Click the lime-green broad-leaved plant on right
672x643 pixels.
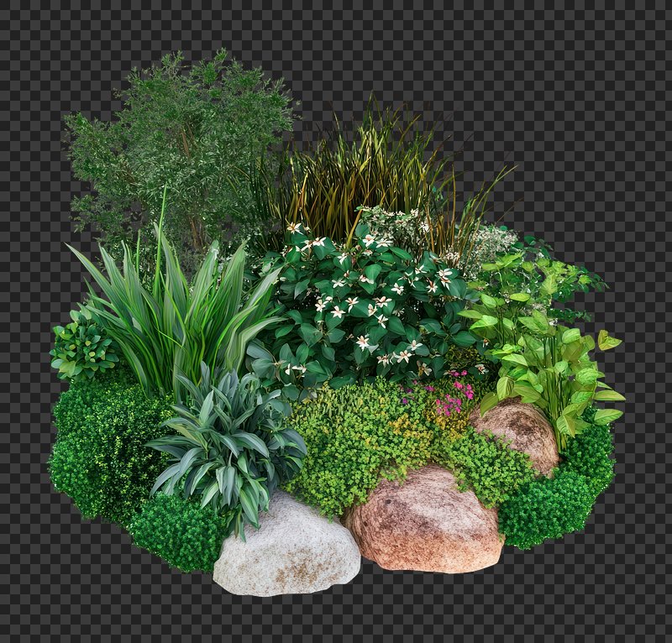(x=546, y=353)
